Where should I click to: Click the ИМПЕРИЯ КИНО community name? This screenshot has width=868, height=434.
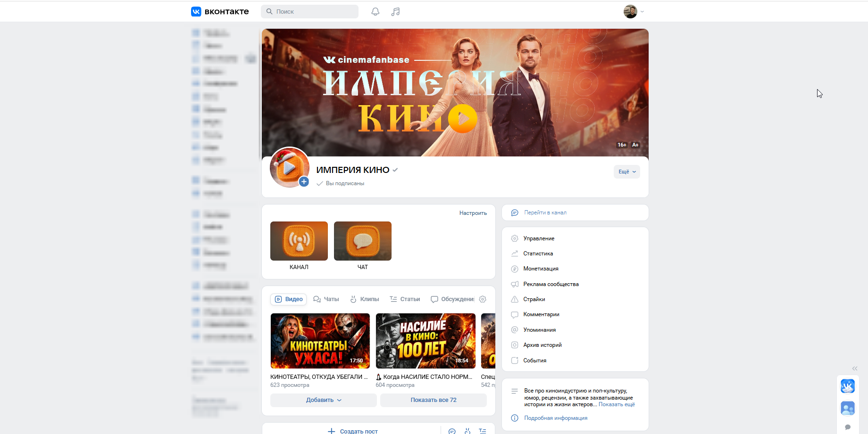[353, 170]
